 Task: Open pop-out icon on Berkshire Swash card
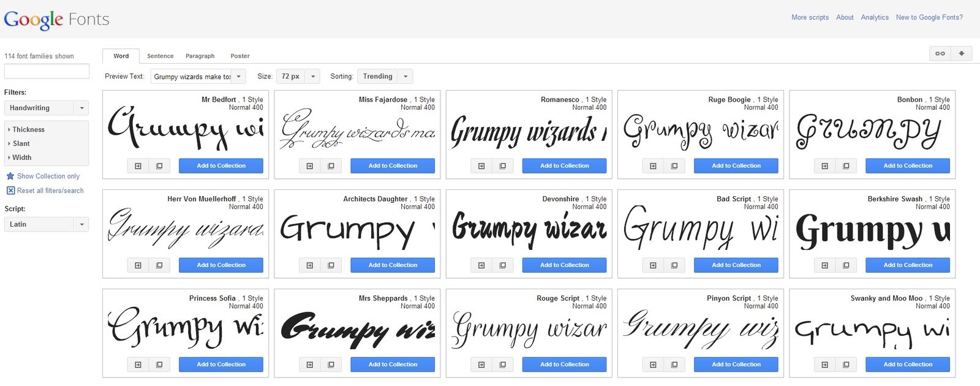tap(846, 265)
